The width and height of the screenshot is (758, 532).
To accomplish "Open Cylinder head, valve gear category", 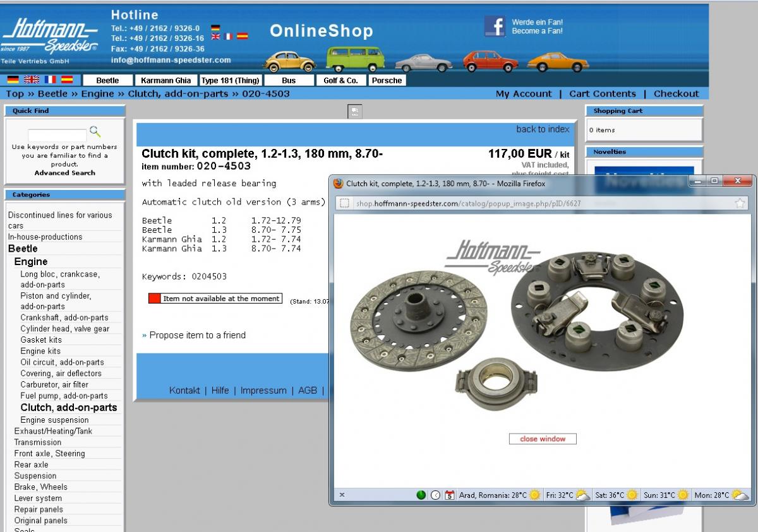I will pos(64,329).
